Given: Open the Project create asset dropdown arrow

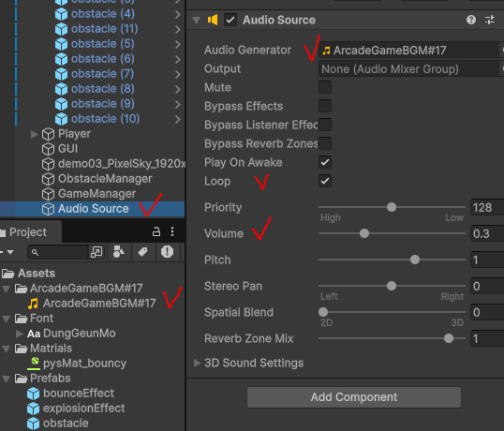Looking at the screenshot, I should pos(10,252).
